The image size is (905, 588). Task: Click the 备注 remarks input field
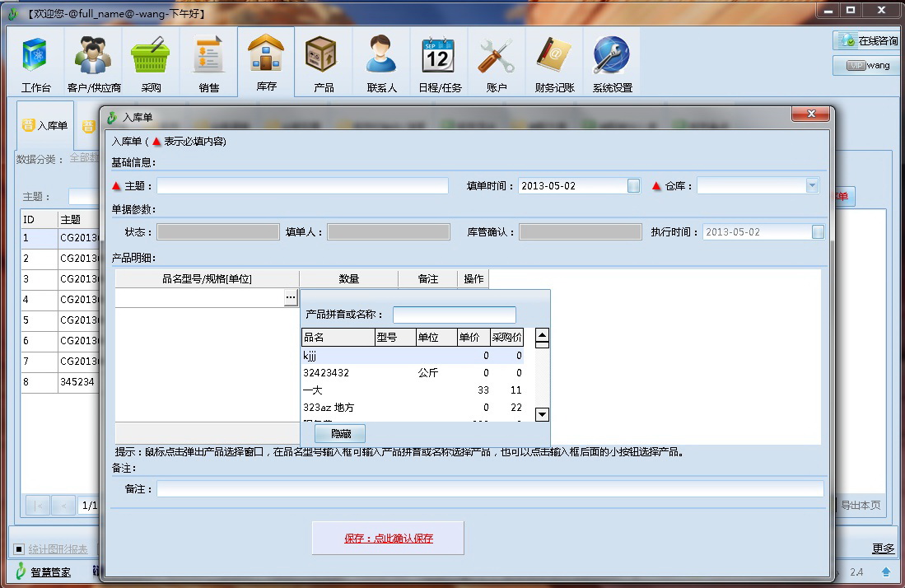tap(490, 488)
